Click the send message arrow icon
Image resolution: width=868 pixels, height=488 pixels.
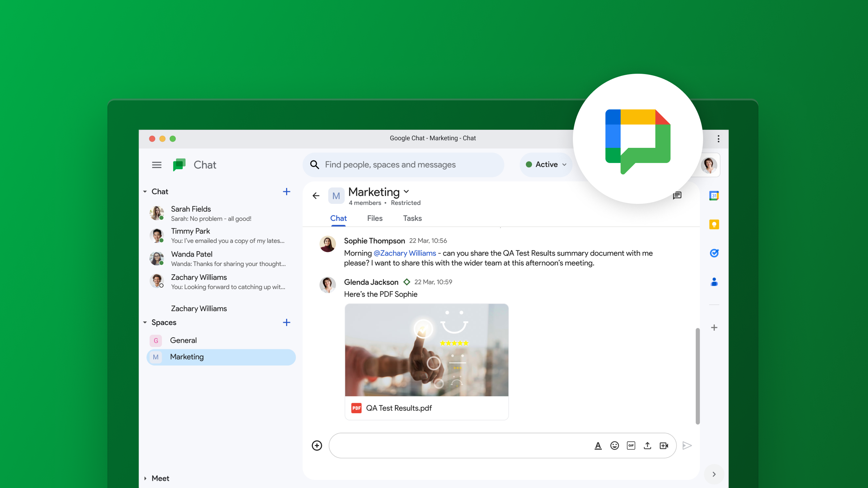coord(688,445)
